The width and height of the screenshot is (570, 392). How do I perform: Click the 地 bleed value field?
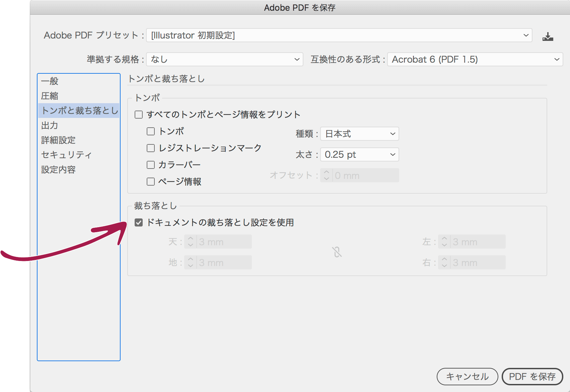[x=224, y=262]
